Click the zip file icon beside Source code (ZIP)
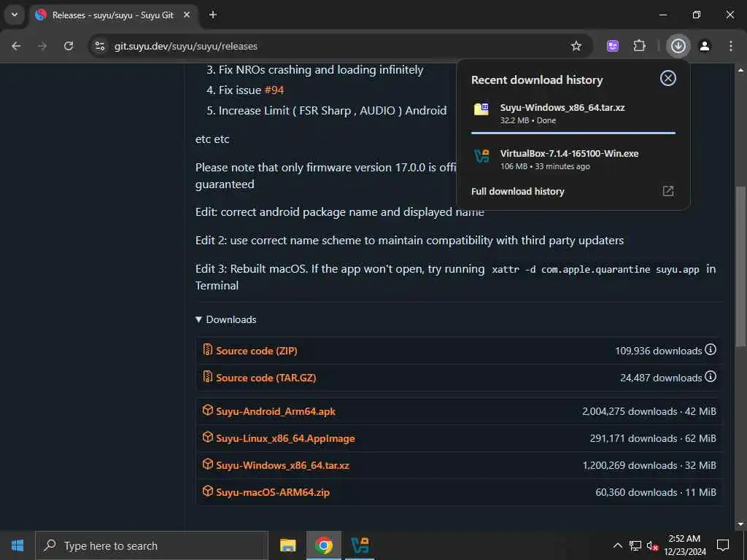This screenshot has height=560, width=747. pyautogui.click(x=207, y=349)
